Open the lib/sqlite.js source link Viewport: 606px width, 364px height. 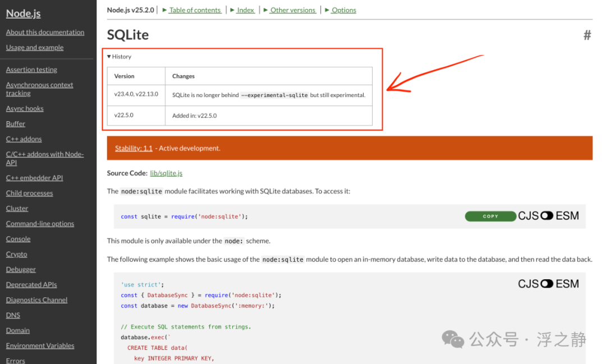[x=166, y=173]
